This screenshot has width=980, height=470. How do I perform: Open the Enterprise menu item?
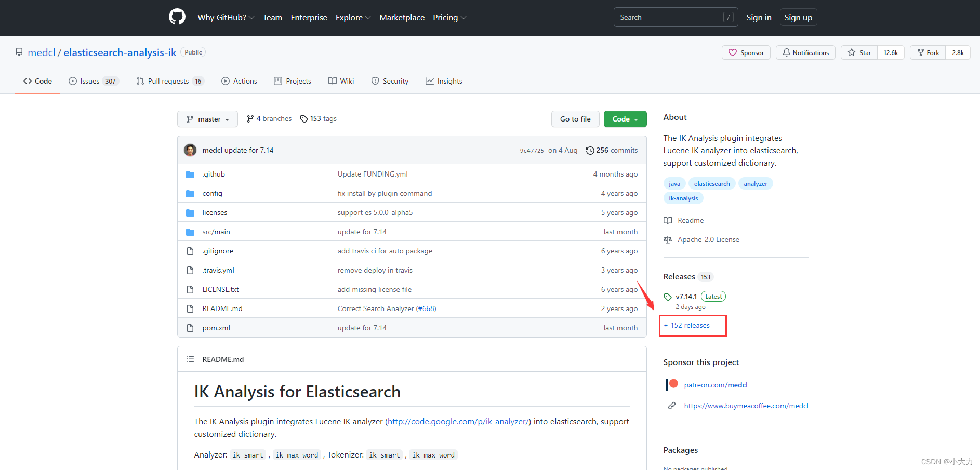tap(309, 17)
